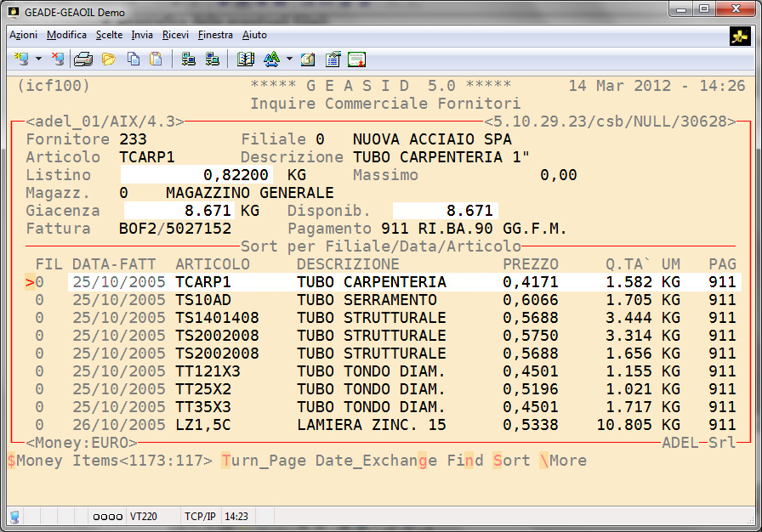Expand the dropdown arrow beside font icon

click(289, 59)
